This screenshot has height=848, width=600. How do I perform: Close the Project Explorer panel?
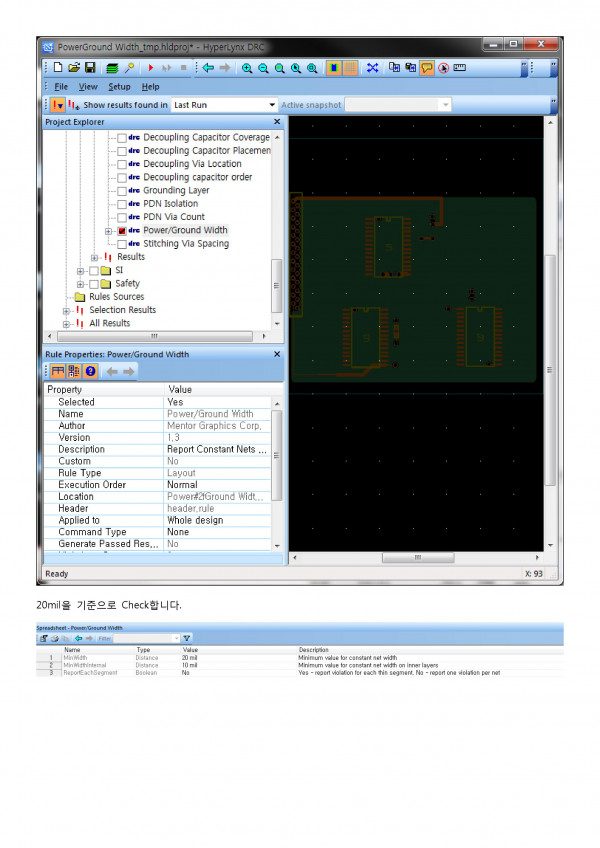click(277, 122)
